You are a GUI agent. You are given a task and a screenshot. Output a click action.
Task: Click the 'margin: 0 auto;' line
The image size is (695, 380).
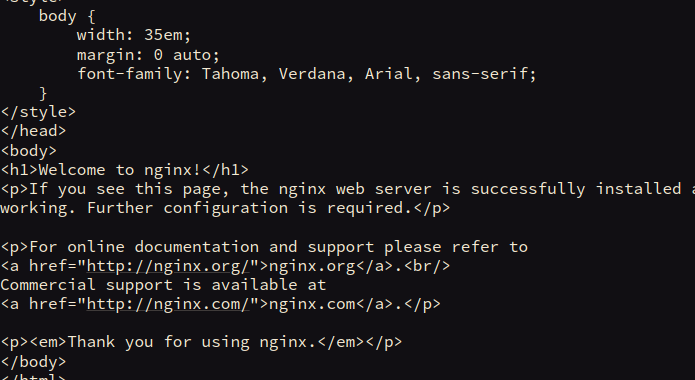[x=148, y=55]
